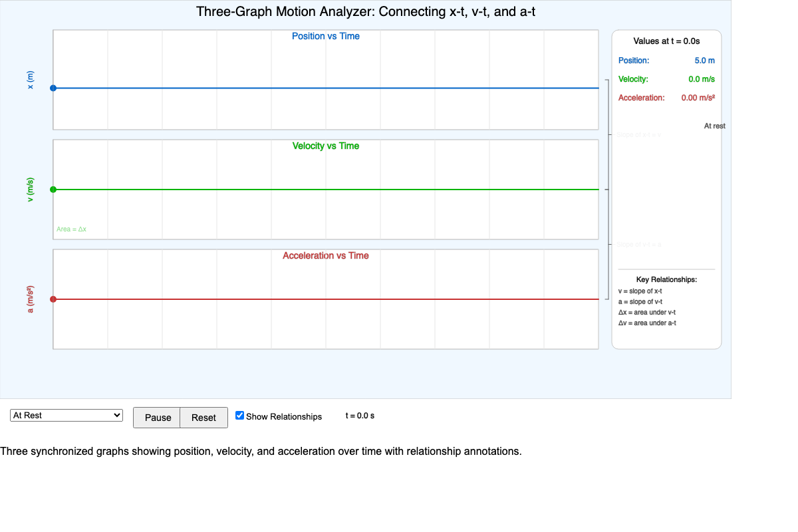The height and width of the screenshot is (532, 798).
Task: Select the Position vs Time graph title
Action: 325,36
